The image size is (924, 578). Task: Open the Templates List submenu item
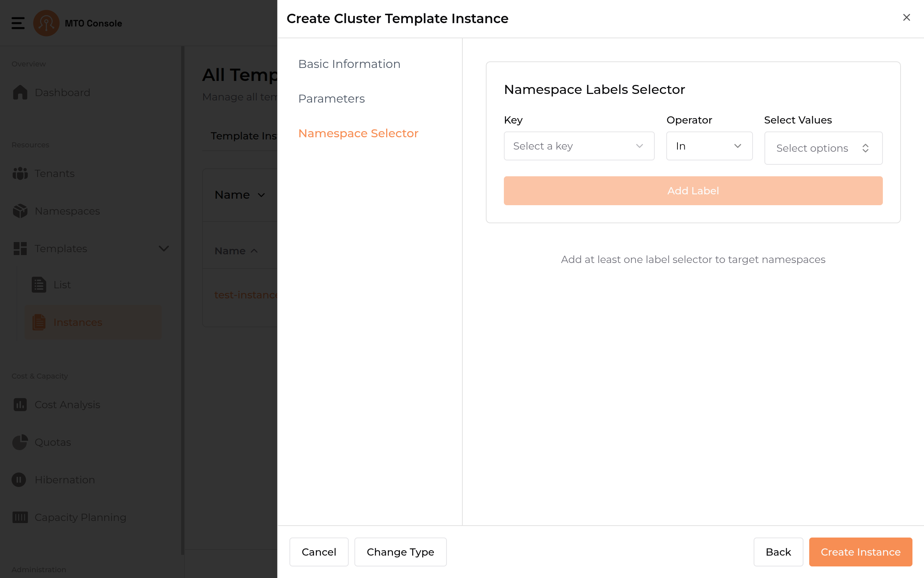62,284
